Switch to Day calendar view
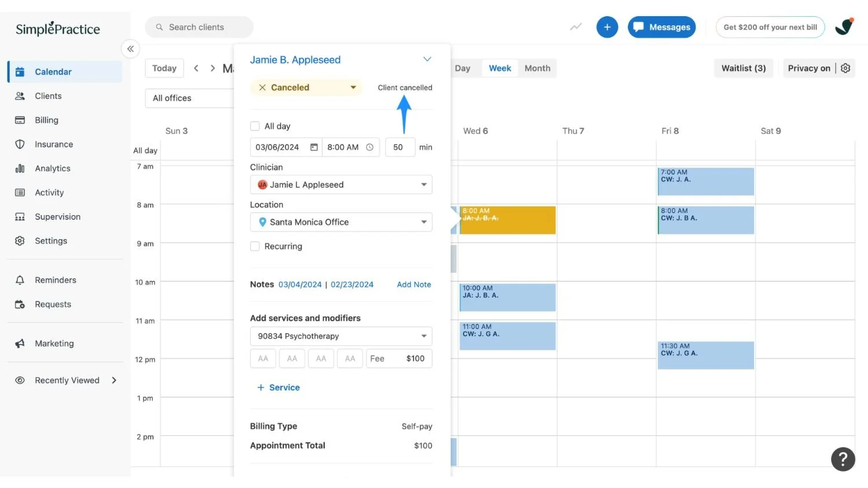Screen dimensions: 868x488 click(x=462, y=68)
